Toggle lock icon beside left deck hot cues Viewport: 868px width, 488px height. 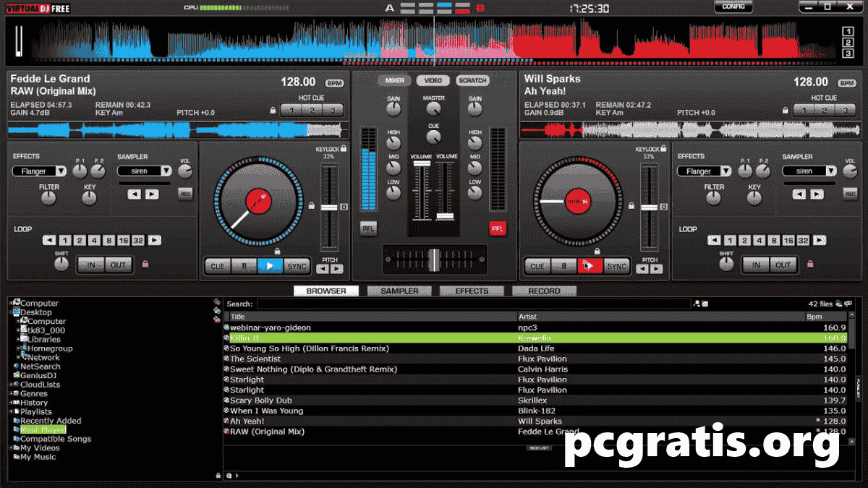273,111
